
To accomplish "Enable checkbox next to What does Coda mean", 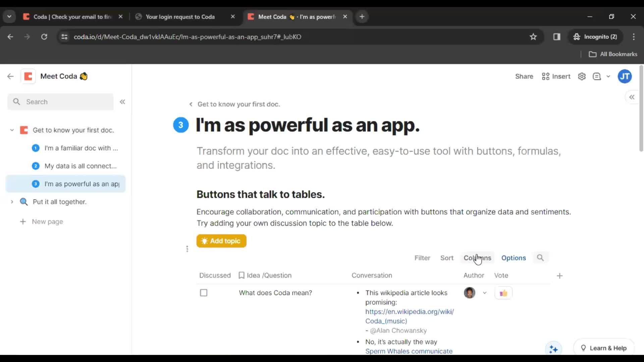I will [204, 293].
